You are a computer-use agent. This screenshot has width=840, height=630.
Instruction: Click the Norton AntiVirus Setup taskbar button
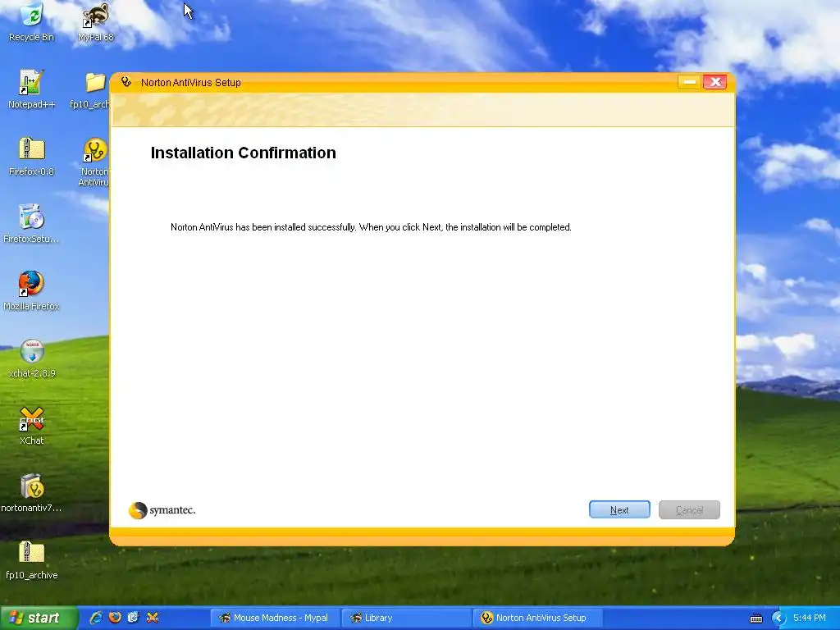tap(537, 618)
